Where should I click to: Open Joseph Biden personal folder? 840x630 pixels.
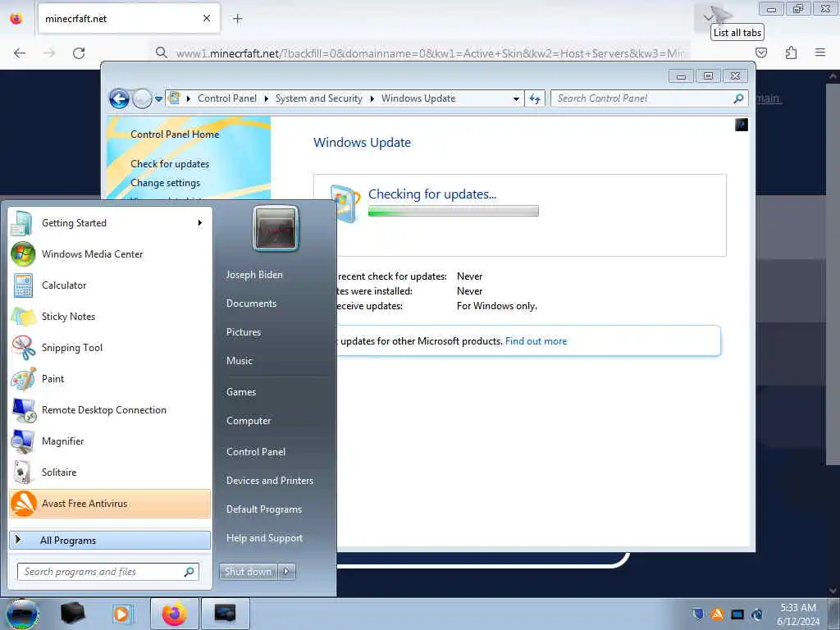[254, 275]
